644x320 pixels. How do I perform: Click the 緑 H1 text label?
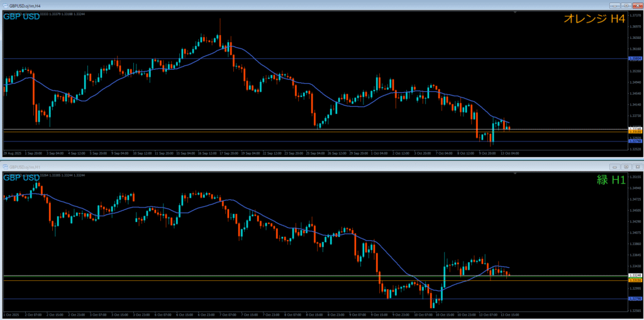point(610,180)
